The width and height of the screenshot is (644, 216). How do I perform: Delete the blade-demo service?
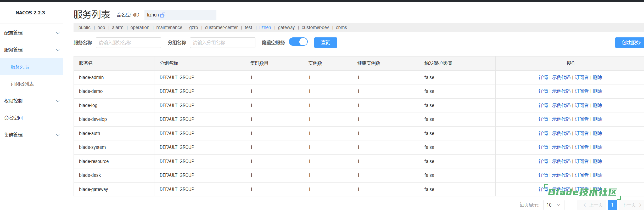point(597,91)
